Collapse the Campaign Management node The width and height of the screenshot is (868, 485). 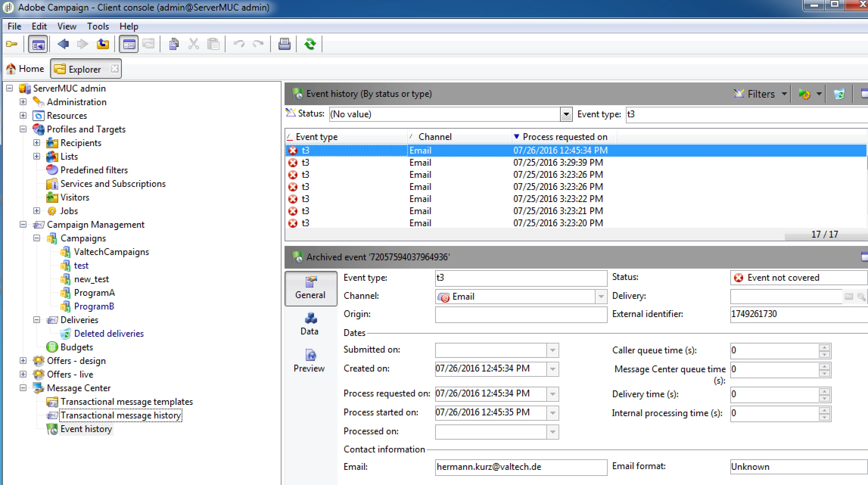tap(23, 224)
